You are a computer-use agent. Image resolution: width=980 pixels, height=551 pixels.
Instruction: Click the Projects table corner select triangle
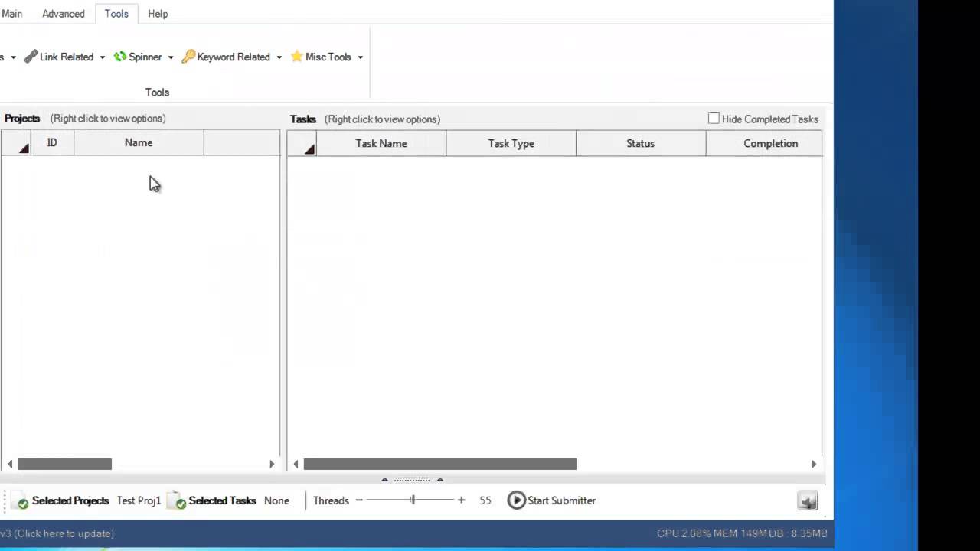(x=24, y=148)
